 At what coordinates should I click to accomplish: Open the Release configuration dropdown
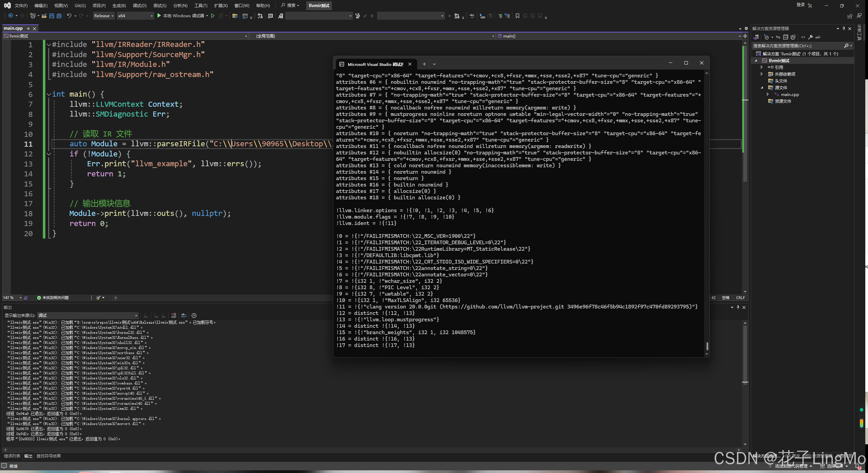(x=104, y=16)
